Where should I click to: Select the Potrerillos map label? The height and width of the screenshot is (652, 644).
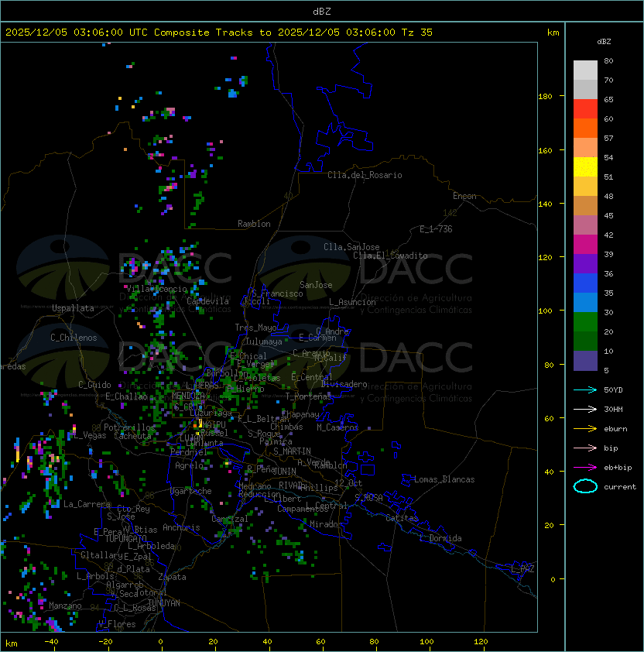tap(129, 427)
